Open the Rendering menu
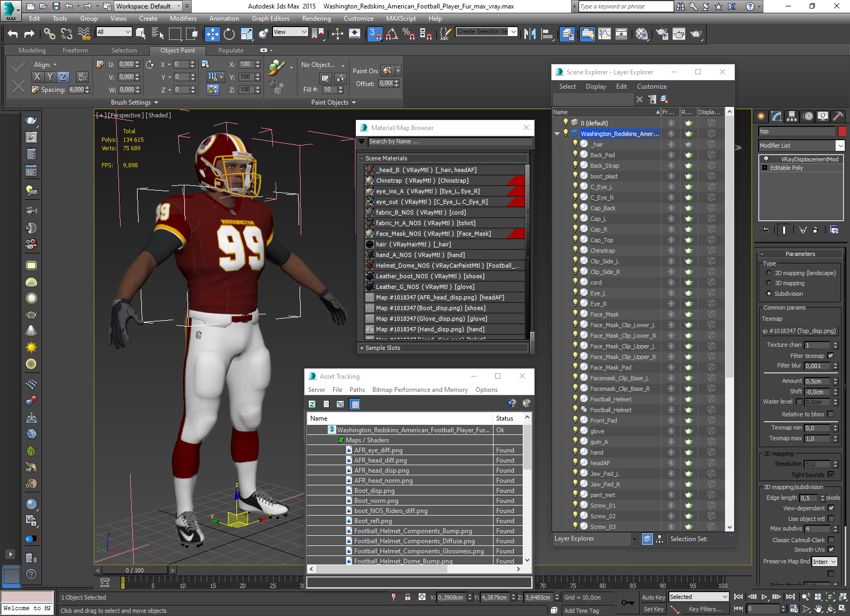Viewport: 850px width, 616px height. tap(317, 19)
